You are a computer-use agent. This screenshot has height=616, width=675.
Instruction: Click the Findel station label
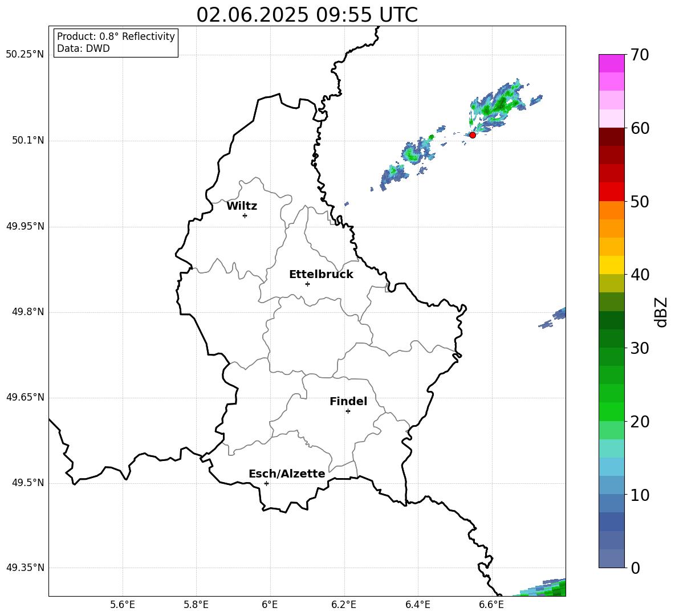348,401
